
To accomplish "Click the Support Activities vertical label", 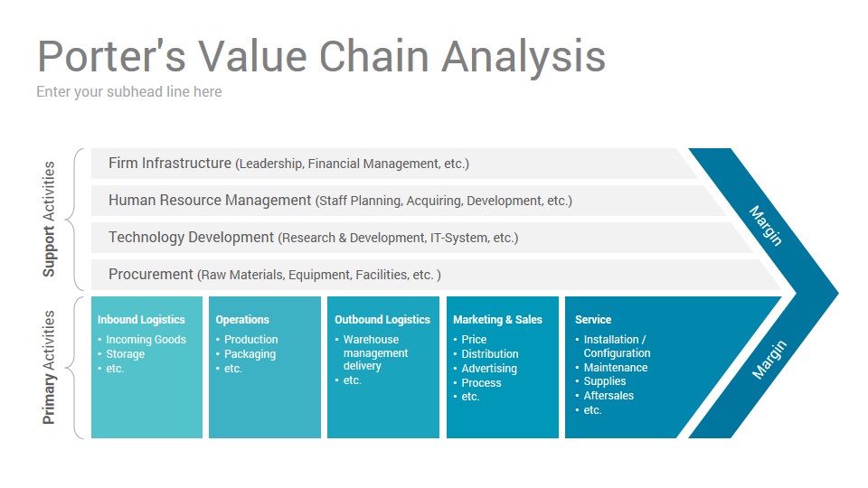I will click(x=49, y=219).
